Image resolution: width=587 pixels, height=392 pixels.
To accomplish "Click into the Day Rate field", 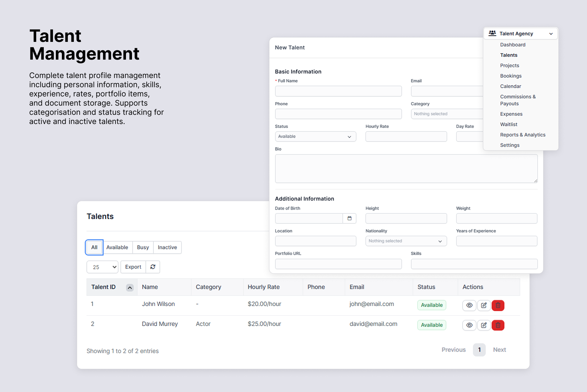I will point(470,136).
